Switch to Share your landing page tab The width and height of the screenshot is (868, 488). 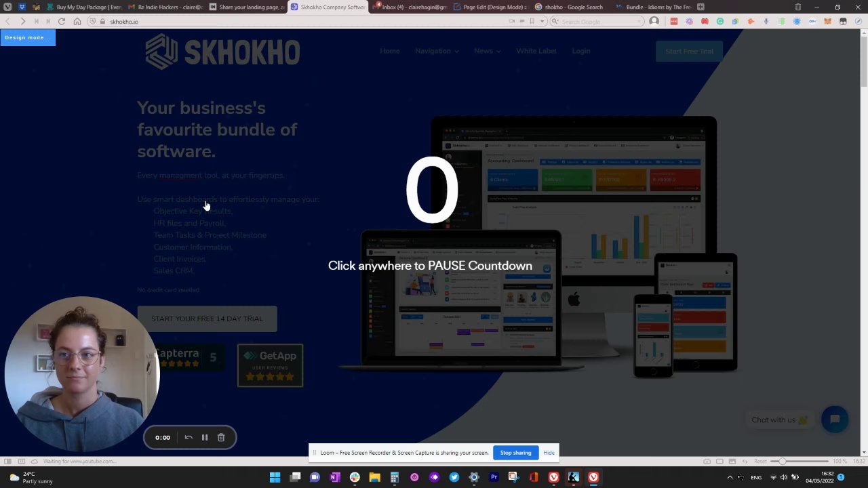(x=245, y=7)
